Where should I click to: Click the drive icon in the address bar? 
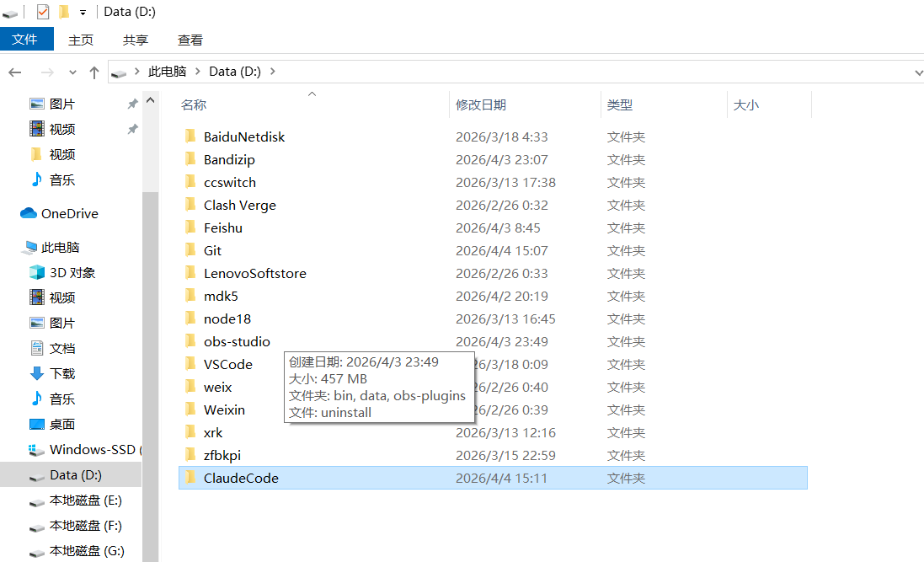(119, 72)
